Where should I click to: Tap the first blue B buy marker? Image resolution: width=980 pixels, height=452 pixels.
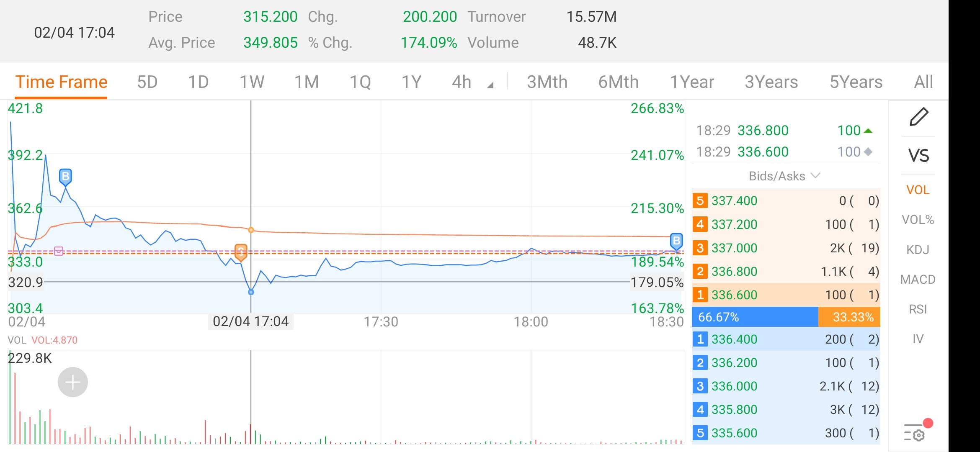pos(65,177)
